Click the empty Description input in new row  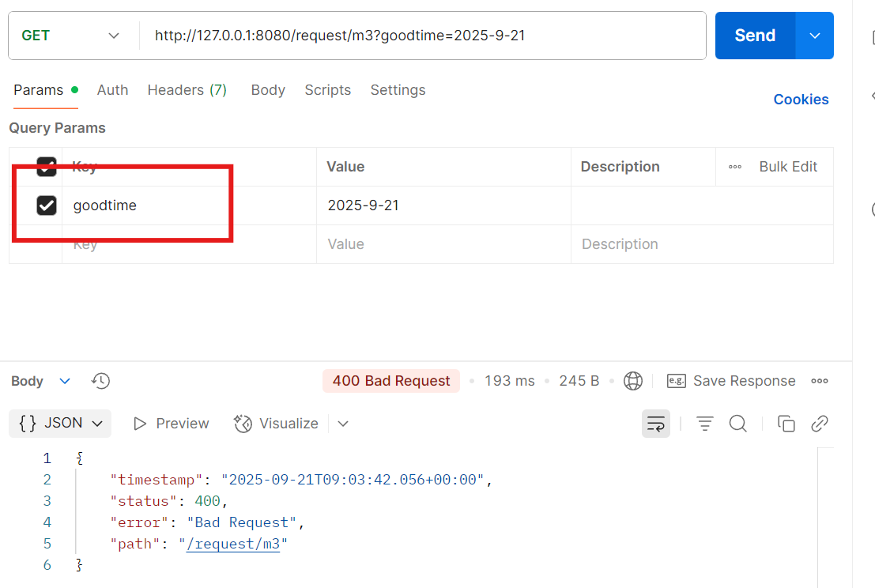pyautogui.click(x=702, y=244)
